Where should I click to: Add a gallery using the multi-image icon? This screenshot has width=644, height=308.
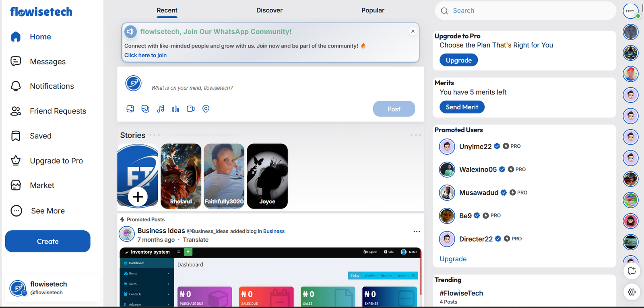coord(145,109)
